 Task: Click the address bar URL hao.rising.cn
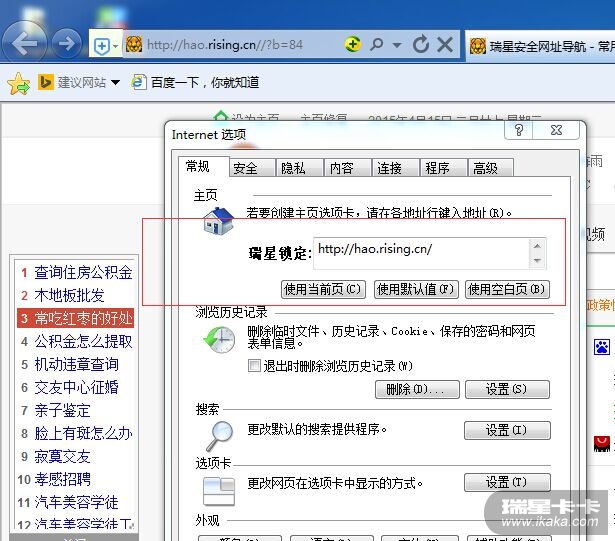225,45
